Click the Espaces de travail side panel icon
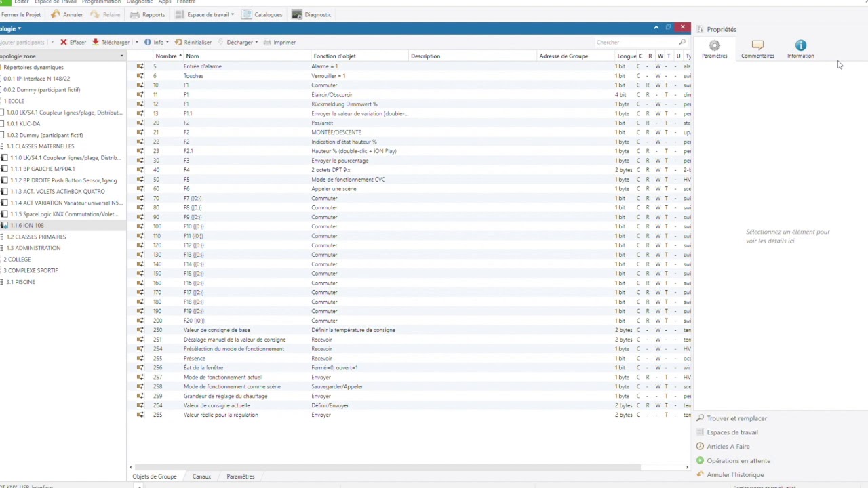The width and height of the screenshot is (868, 488). [701, 432]
